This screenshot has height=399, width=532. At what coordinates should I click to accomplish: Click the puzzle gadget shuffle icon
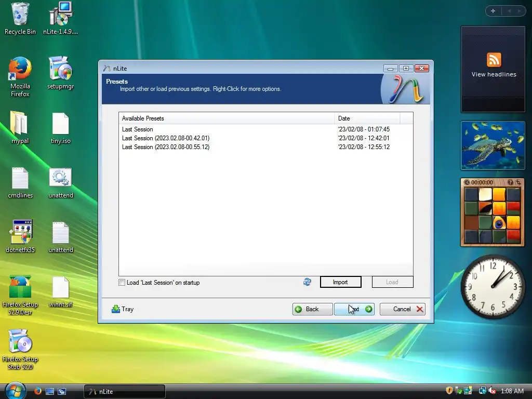click(x=518, y=182)
